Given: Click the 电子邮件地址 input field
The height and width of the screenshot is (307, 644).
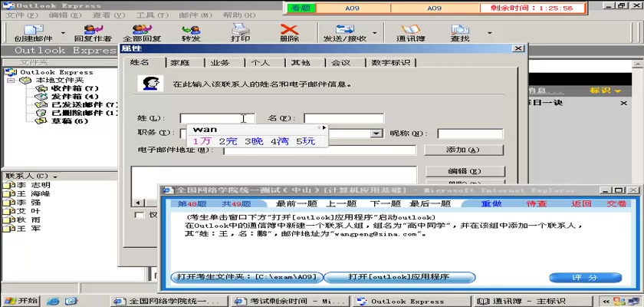Looking at the screenshot, I should (320, 150).
